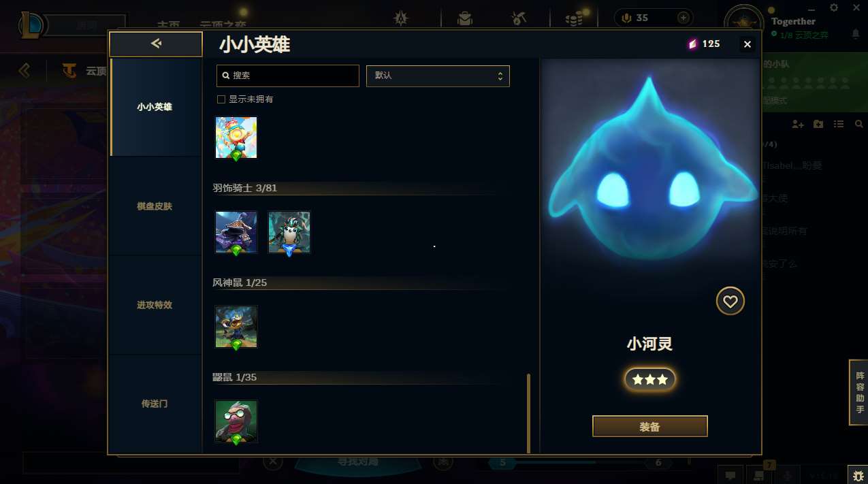
Task: Click the 装备 equip button
Action: 650,426
